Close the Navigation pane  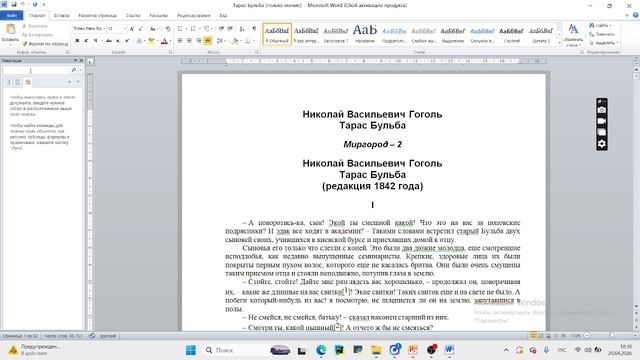click(81, 60)
